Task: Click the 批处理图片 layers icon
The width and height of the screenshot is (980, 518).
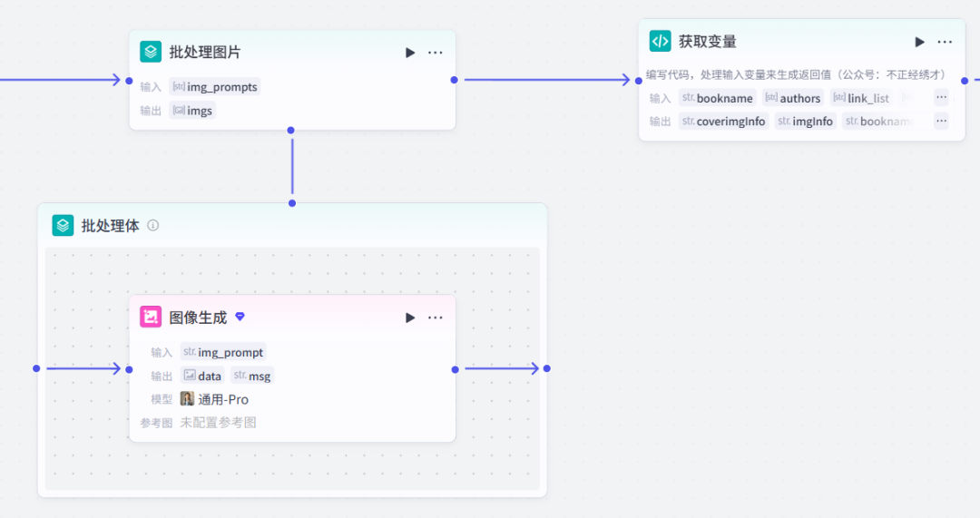Action: [x=151, y=52]
